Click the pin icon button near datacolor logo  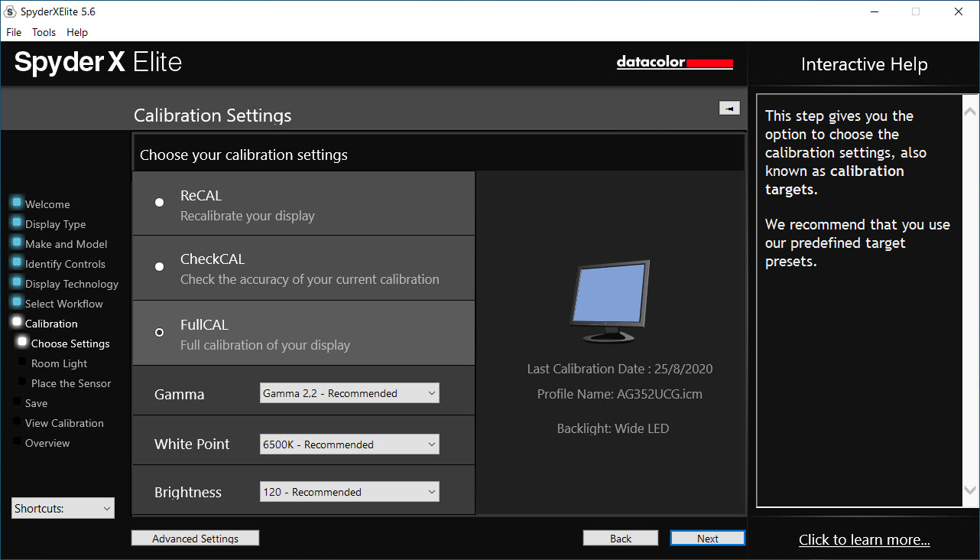click(729, 109)
